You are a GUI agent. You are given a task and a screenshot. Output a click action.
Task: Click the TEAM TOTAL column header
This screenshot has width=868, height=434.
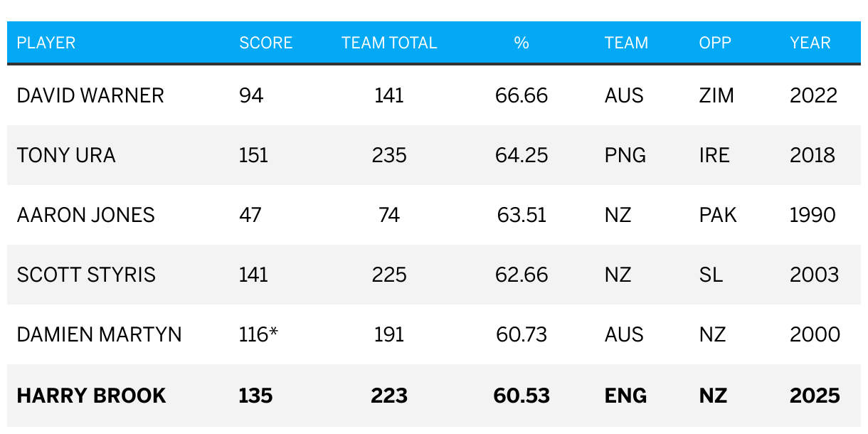tap(389, 43)
